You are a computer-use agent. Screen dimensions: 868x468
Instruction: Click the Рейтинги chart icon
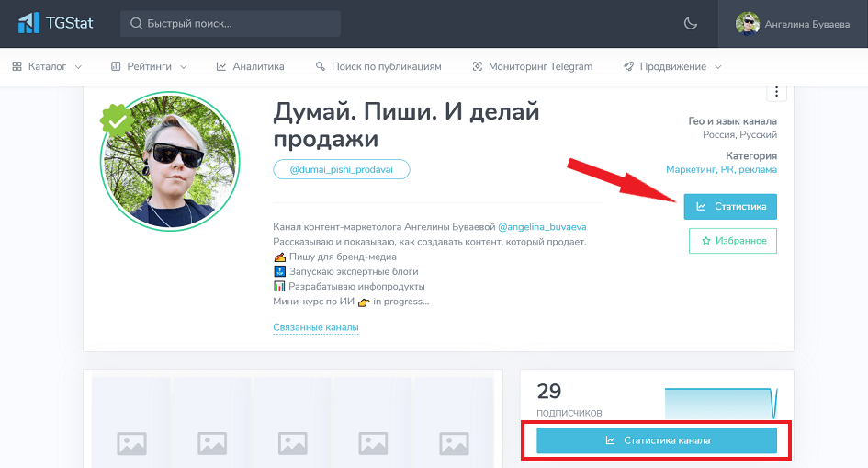[116, 66]
